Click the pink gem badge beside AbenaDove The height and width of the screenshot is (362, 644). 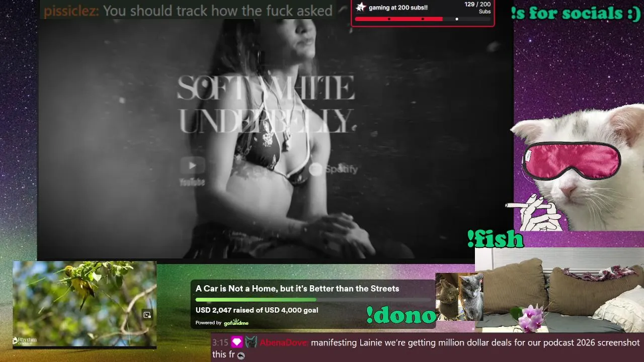tap(236, 342)
